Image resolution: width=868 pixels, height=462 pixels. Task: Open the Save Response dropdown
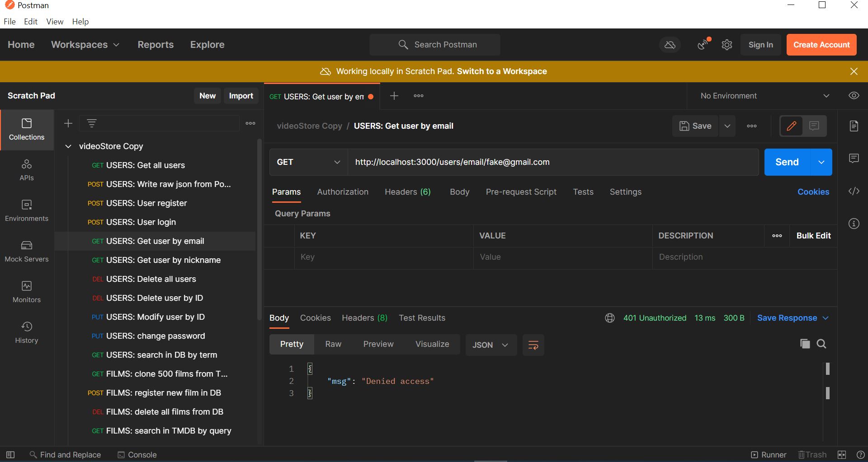(x=793, y=318)
